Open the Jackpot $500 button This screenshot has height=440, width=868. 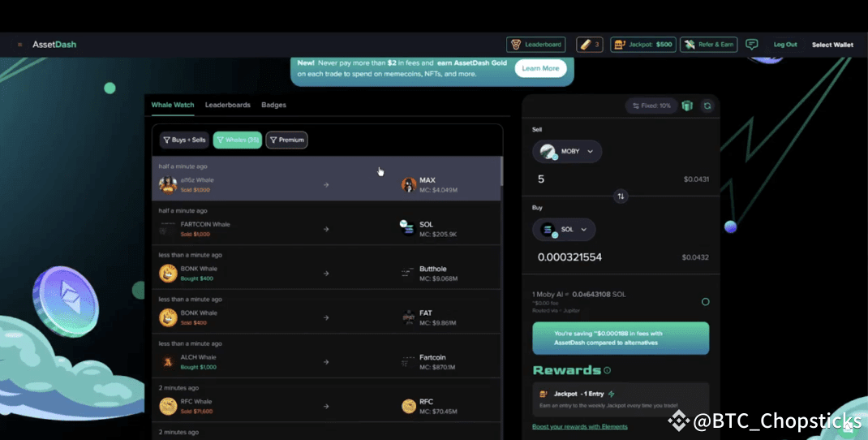(x=643, y=45)
